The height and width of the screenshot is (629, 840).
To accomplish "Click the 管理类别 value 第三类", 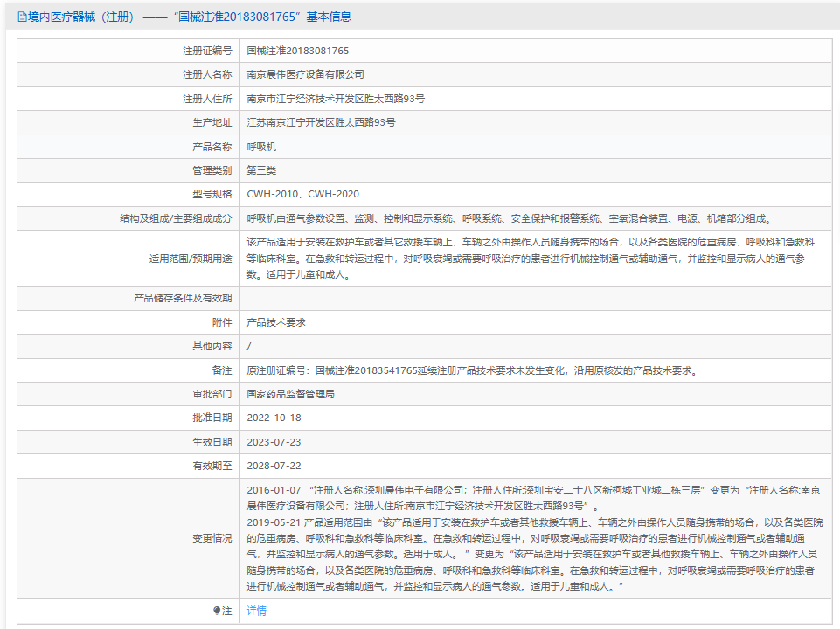I will 261,170.
